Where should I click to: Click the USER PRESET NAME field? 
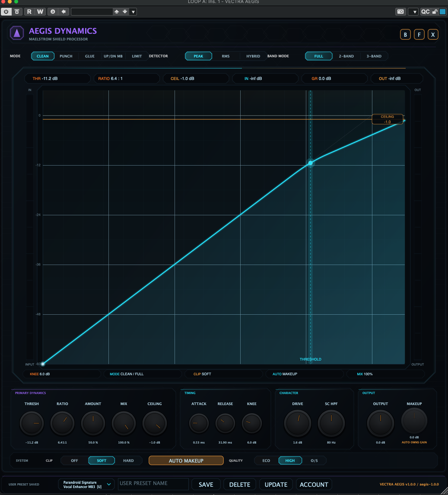(x=153, y=484)
